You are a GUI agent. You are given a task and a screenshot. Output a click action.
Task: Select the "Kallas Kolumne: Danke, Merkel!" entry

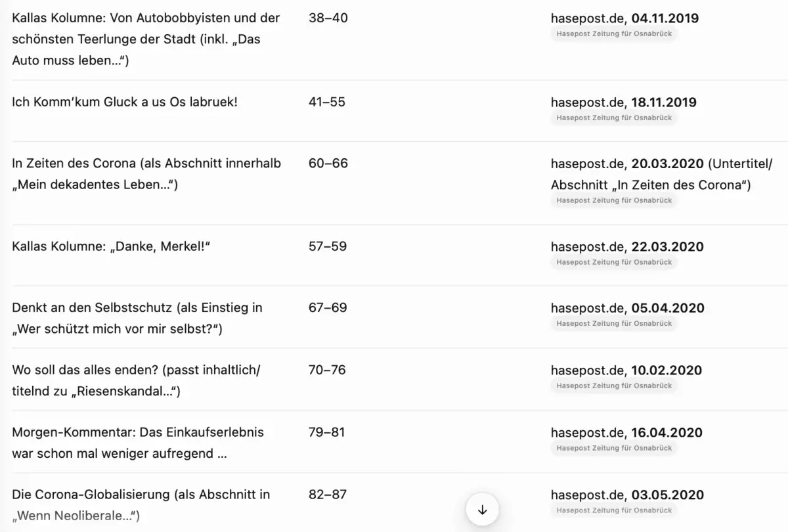tap(110, 246)
